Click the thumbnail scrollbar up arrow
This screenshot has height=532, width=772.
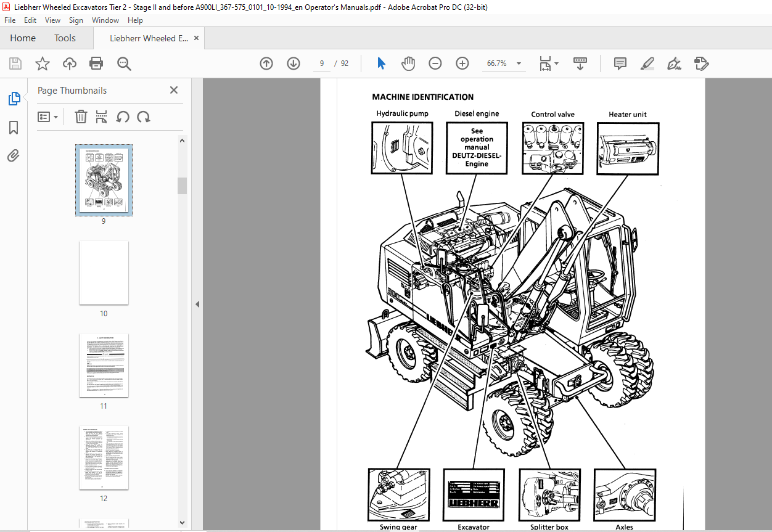coord(182,141)
